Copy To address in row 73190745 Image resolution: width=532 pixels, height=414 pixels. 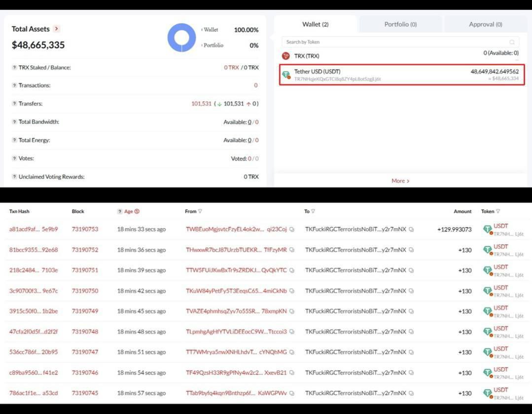[x=411, y=393]
